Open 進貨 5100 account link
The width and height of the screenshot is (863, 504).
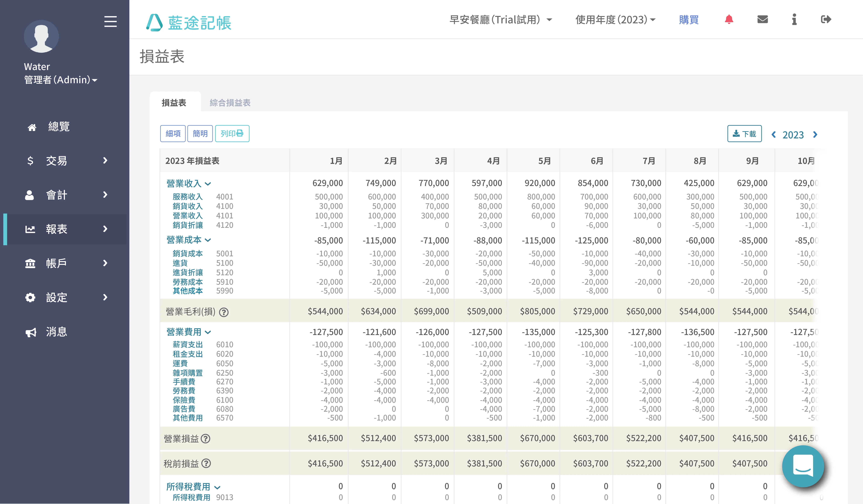pos(180,263)
